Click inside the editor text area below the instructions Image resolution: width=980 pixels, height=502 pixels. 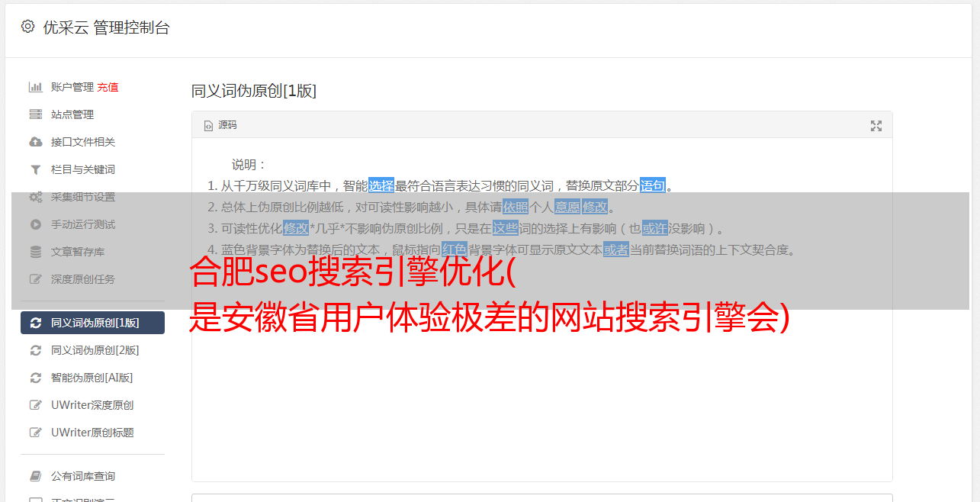pos(541,397)
